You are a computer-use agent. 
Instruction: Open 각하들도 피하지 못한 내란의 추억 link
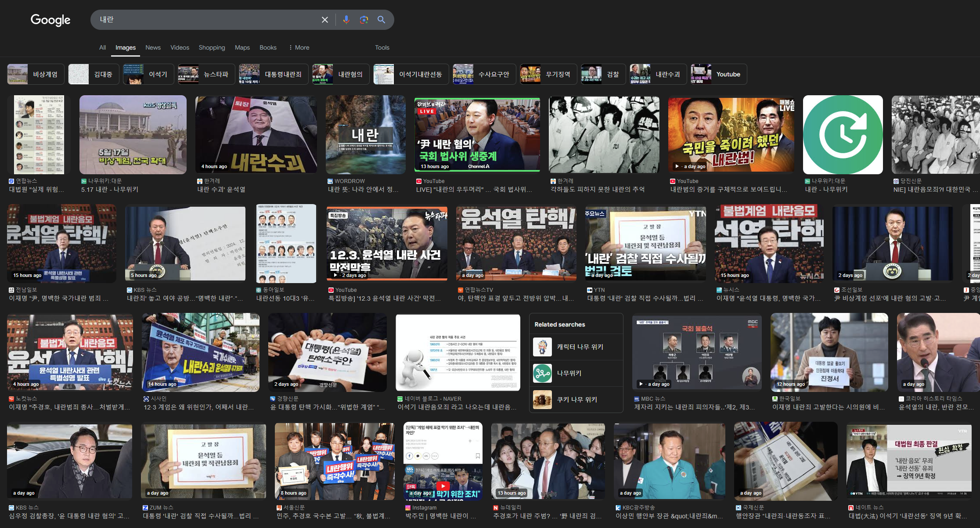[x=598, y=189]
